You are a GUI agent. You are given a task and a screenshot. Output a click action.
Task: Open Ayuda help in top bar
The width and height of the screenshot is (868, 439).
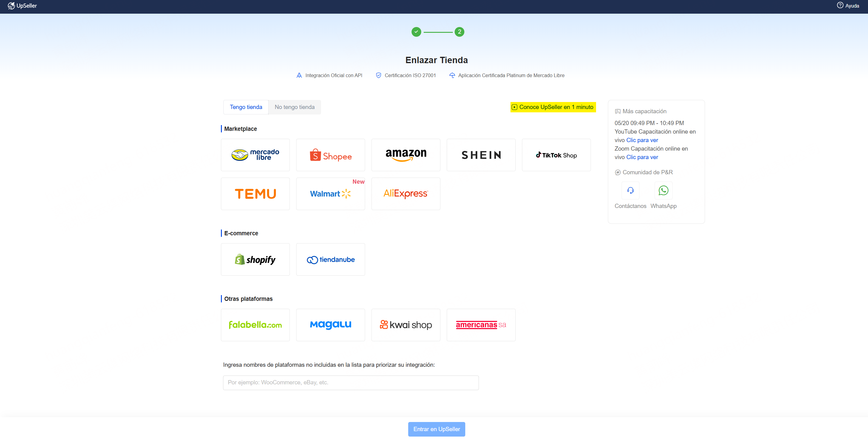[x=848, y=6]
